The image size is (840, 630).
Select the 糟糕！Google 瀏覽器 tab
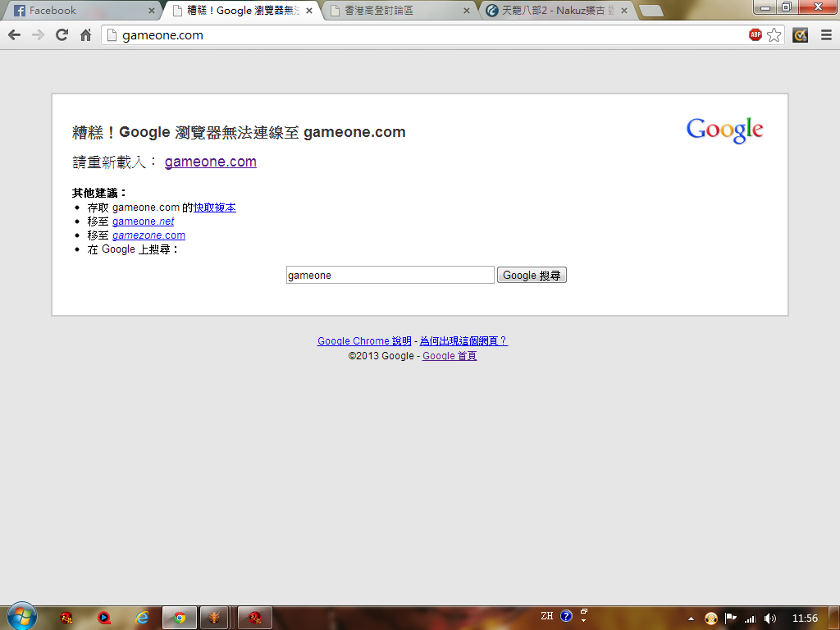pos(241,10)
